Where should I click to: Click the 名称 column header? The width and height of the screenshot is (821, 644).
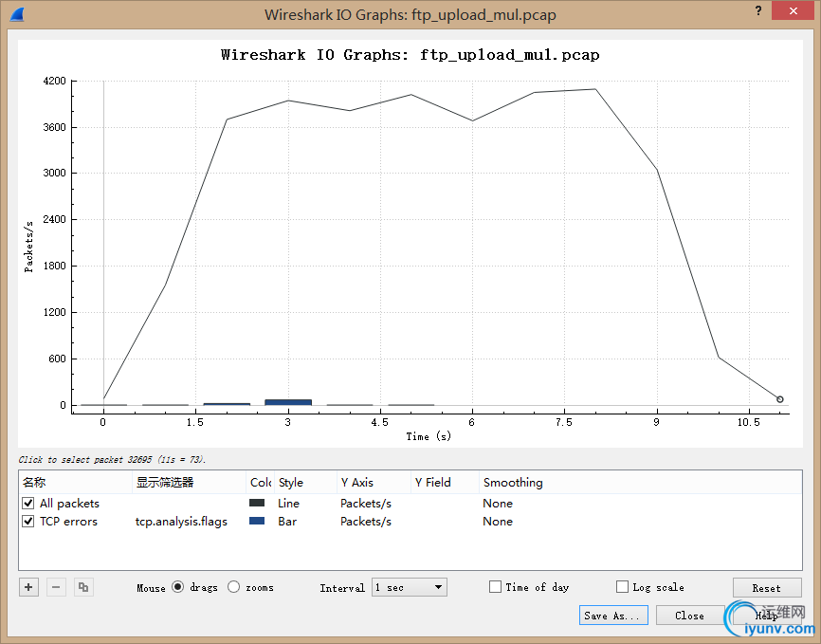tap(76, 482)
